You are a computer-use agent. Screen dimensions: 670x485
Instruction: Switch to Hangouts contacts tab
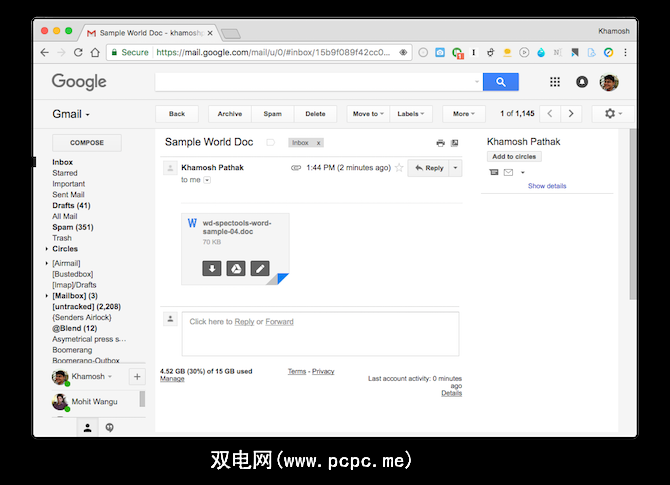pyautogui.click(x=88, y=427)
